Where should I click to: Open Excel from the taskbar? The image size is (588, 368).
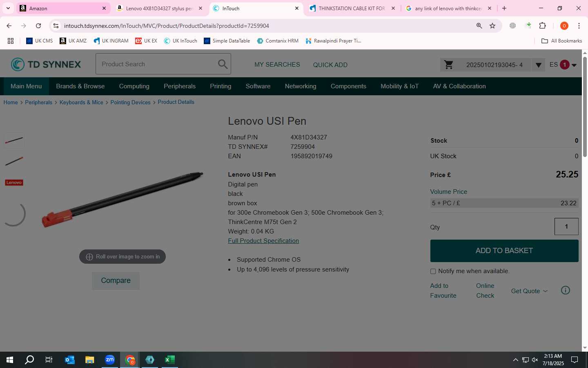click(x=169, y=360)
